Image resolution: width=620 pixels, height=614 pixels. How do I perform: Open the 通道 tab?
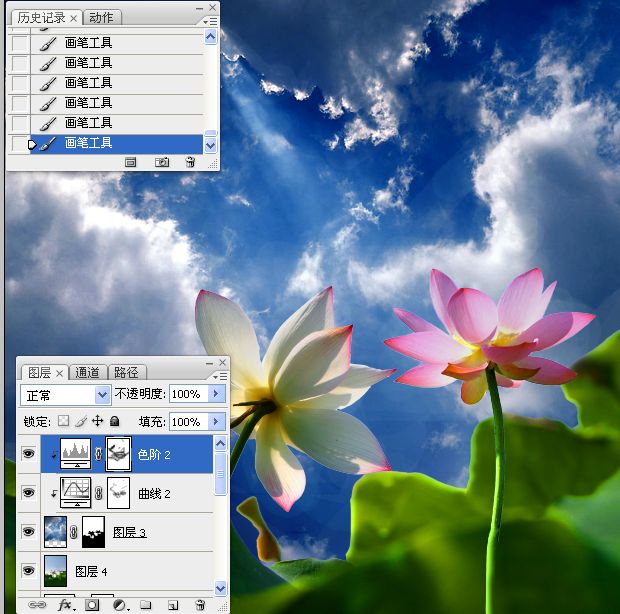click(x=87, y=372)
